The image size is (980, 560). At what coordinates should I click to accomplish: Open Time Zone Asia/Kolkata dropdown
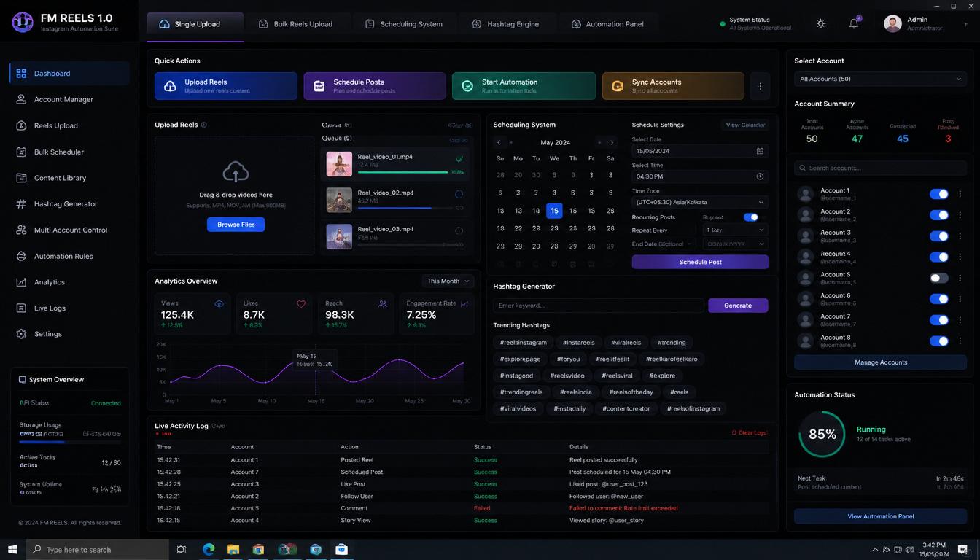(x=700, y=202)
